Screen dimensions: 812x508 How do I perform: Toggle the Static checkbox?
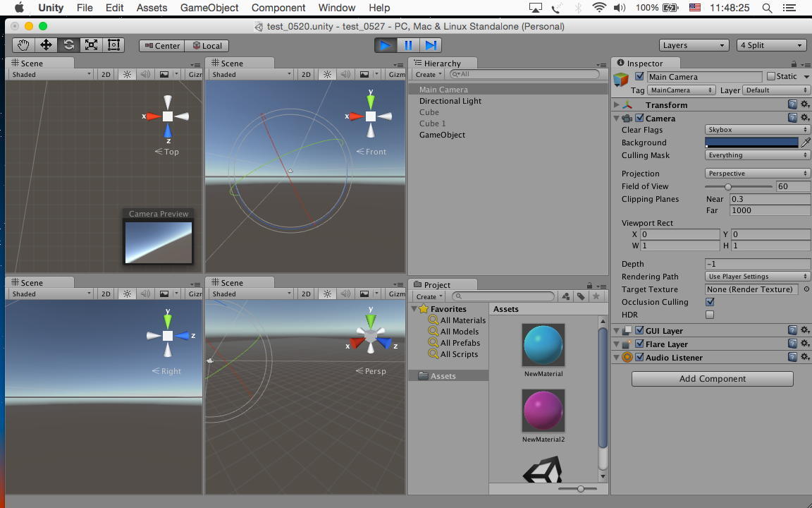pos(770,77)
